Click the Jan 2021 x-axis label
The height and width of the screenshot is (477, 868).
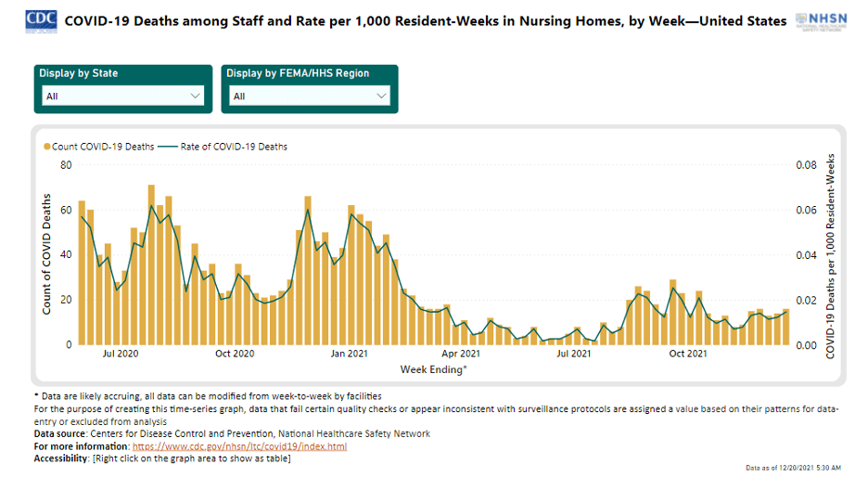(350, 354)
